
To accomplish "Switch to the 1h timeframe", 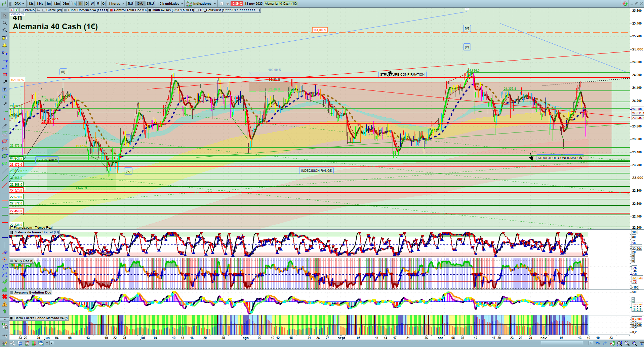I will [74, 4].
